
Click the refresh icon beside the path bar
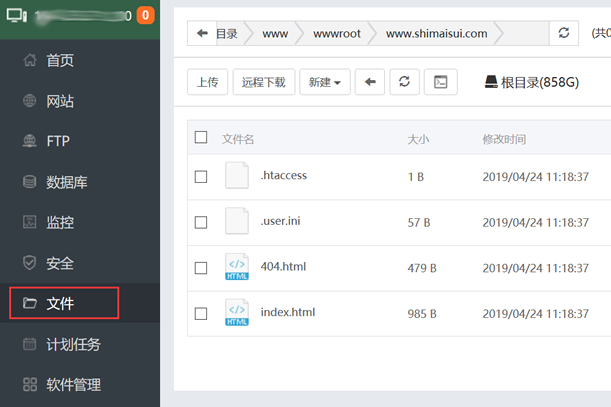[x=563, y=33]
